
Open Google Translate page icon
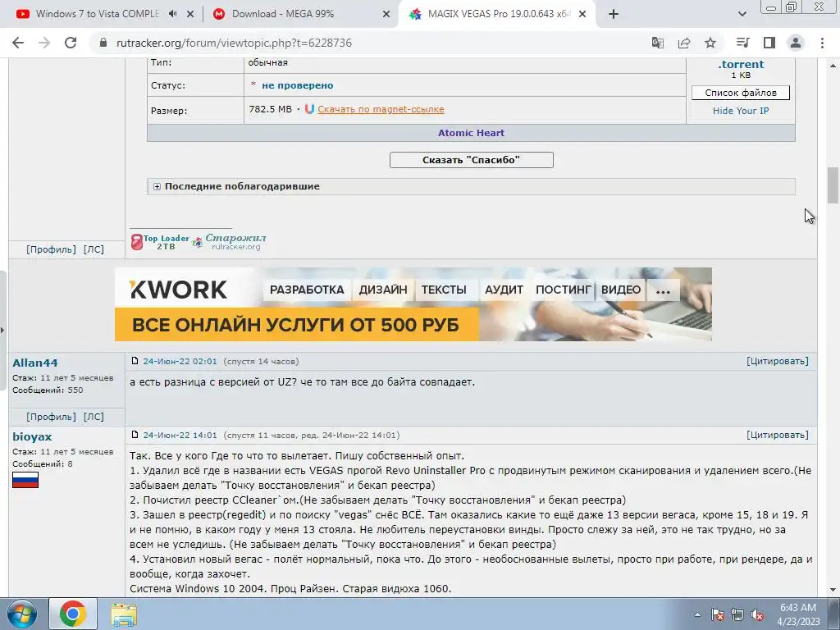click(x=658, y=43)
